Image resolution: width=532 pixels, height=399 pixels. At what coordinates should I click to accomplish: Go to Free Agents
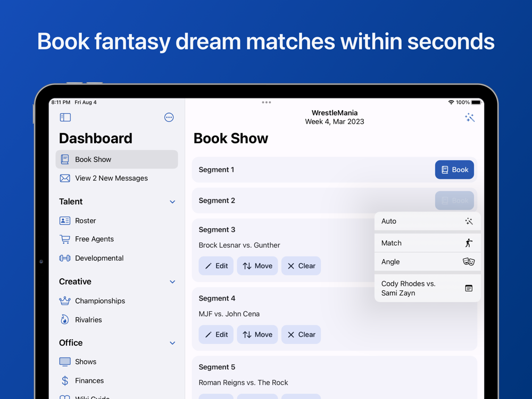(x=117, y=239)
